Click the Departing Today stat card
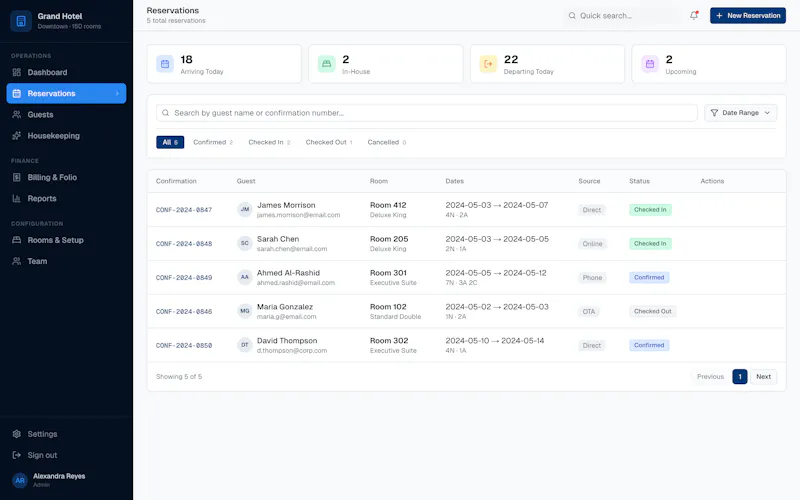Viewport: 800px width, 500px height. coord(547,64)
